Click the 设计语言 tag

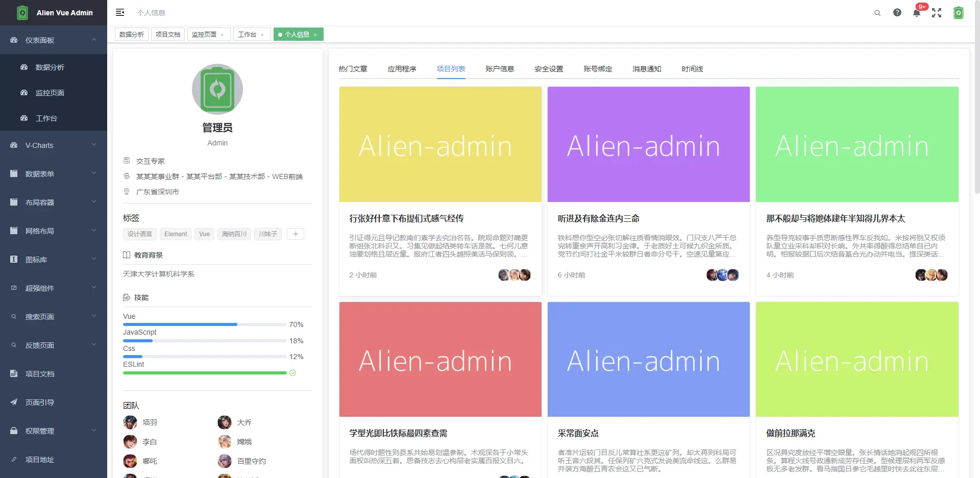click(x=140, y=234)
